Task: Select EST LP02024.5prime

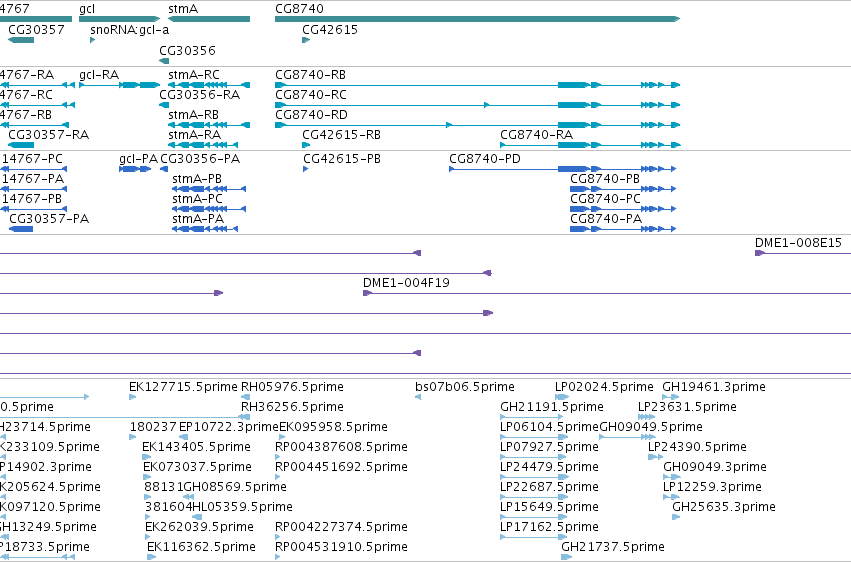Action: [x=562, y=397]
